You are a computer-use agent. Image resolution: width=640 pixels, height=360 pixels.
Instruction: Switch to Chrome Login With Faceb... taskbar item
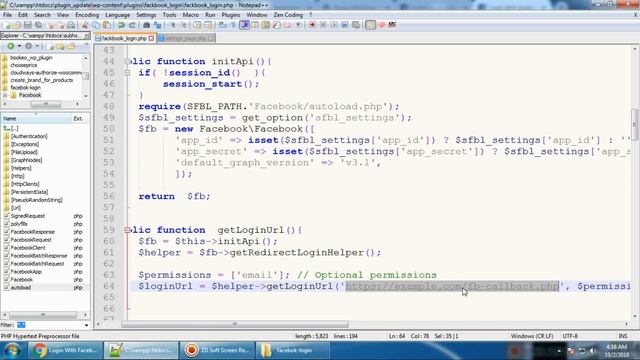[x=64, y=350]
